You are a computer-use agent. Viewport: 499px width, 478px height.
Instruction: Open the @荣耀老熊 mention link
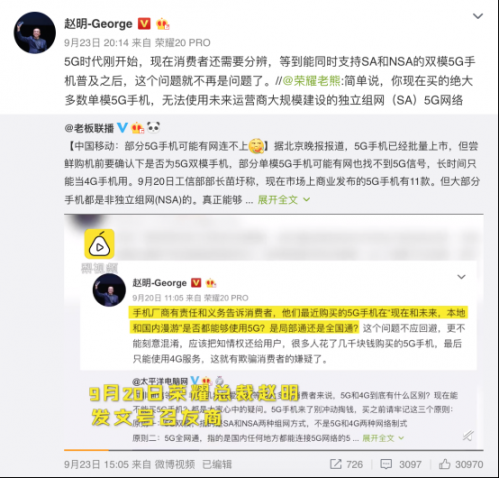pos(312,81)
